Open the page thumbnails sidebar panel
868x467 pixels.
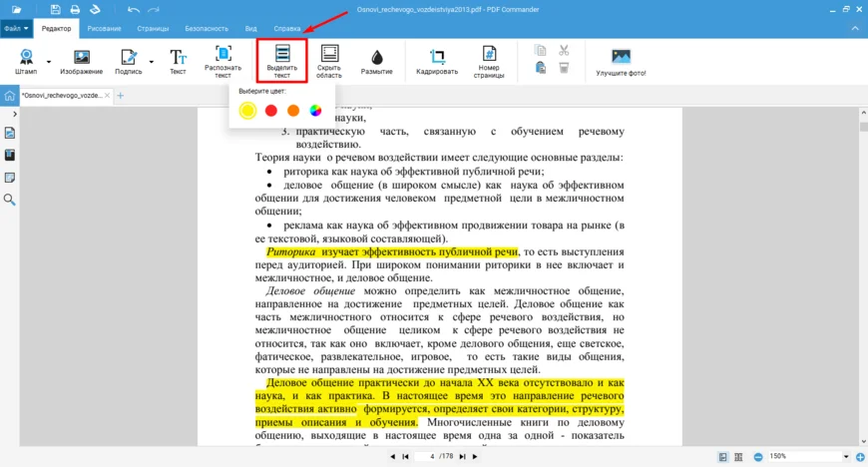tap(9, 133)
